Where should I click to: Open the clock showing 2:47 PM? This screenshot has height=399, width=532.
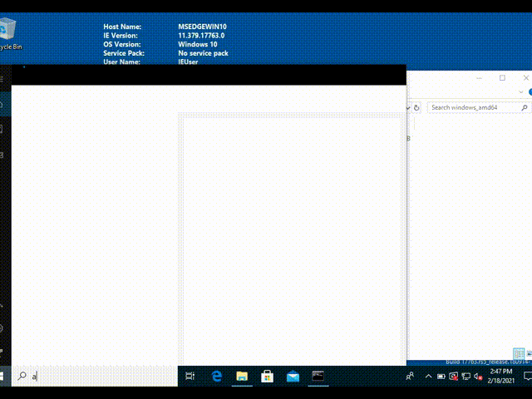click(501, 376)
